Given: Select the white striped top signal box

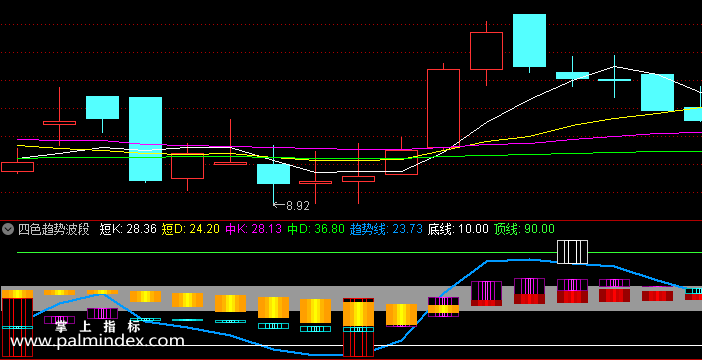Looking at the screenshot, I should pos(572,252).
